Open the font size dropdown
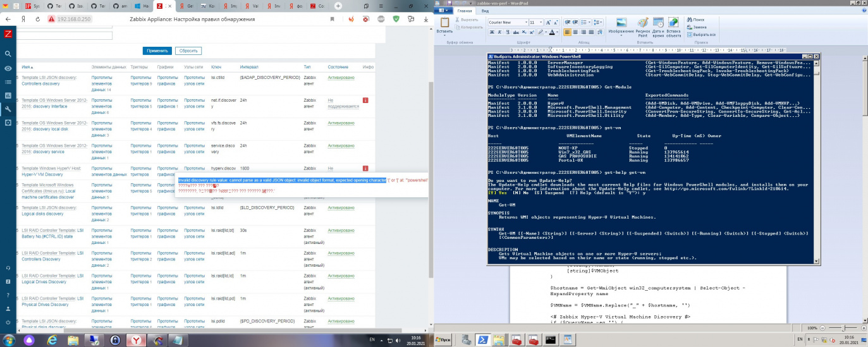Screen dimensions: 868x347 pyautogui.click(x=541, y=22)
